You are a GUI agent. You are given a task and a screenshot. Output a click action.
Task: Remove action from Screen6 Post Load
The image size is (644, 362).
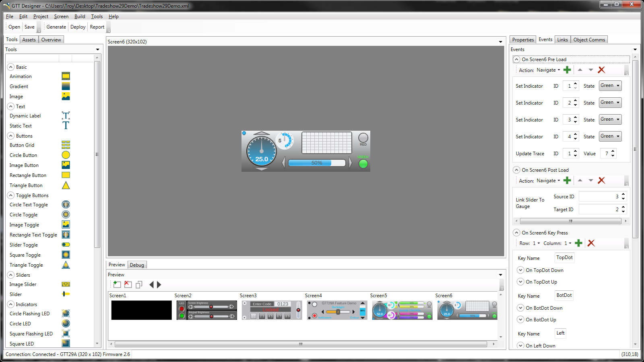601,181
